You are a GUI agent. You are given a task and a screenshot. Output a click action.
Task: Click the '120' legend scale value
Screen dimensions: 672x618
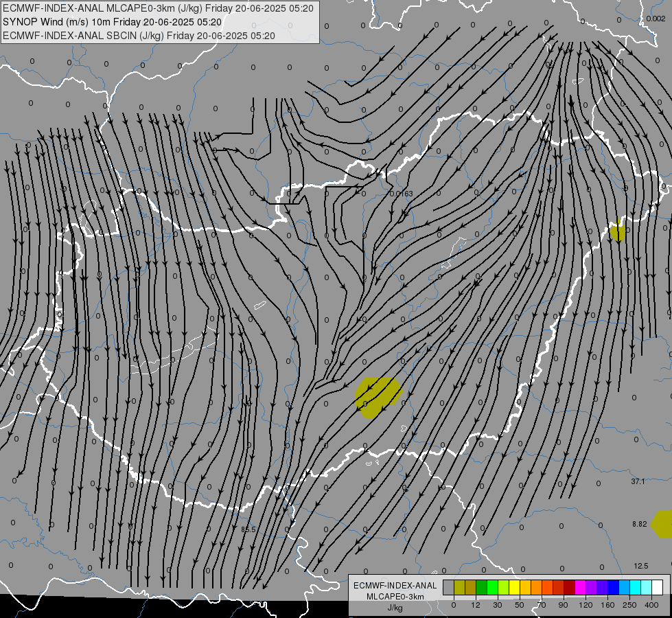click(586, 605)
